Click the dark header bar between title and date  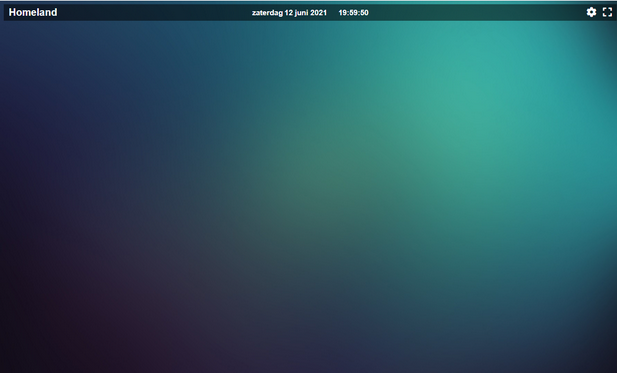point(153,12)
